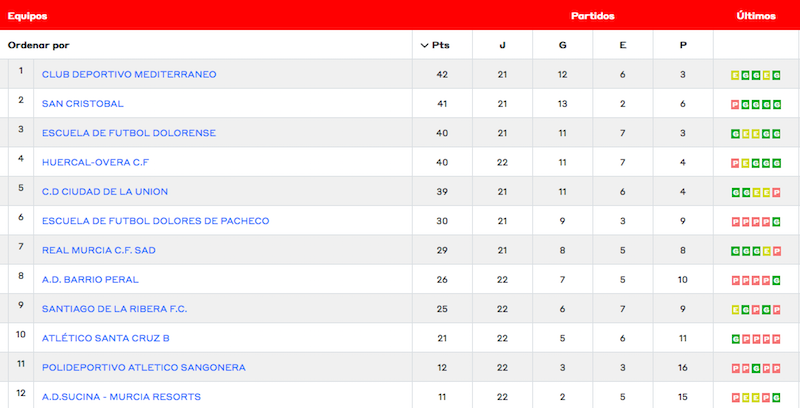Sort table by Pts column arrow

(424, 46)
